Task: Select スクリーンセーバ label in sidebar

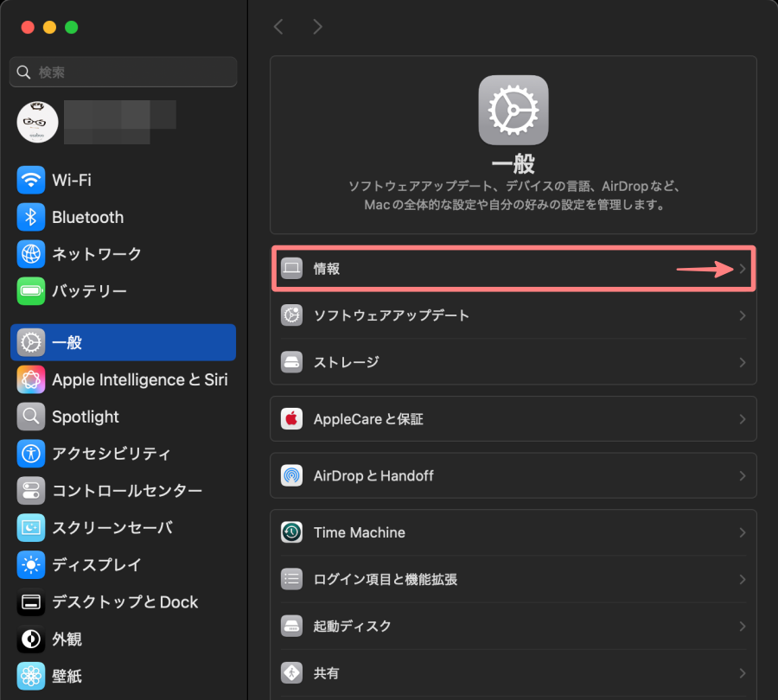Action: click(112, 527)
